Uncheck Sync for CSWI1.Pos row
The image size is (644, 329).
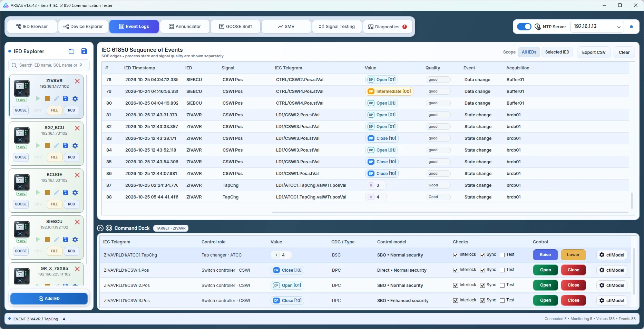pos(482,270)
